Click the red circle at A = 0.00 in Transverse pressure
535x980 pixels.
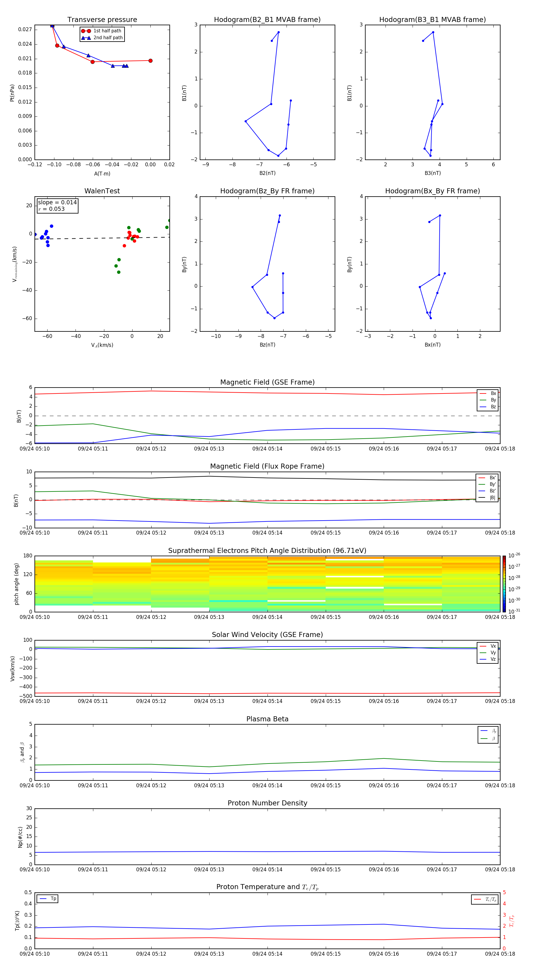pyautogui.click(x=150, y=61)
